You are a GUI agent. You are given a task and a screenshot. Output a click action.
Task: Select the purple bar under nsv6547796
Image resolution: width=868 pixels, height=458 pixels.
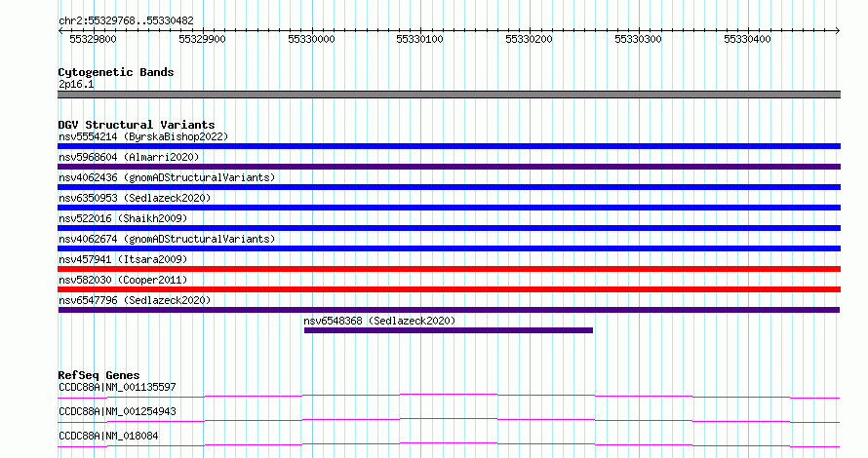click(449, 310)
